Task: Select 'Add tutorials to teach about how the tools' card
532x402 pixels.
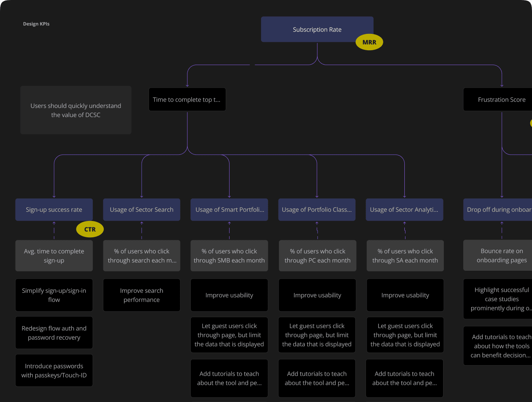Action: [x=498, y=346]
